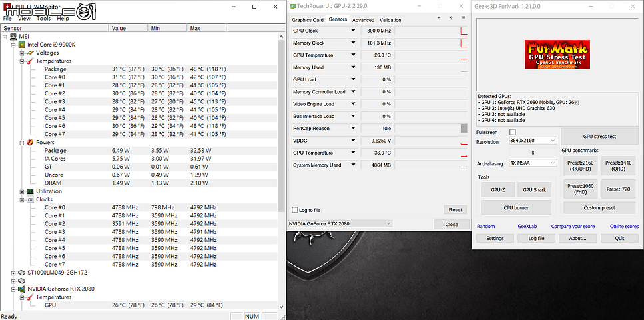Open the VDDC sensor dropdown arrow

click(x=353, y=141)
